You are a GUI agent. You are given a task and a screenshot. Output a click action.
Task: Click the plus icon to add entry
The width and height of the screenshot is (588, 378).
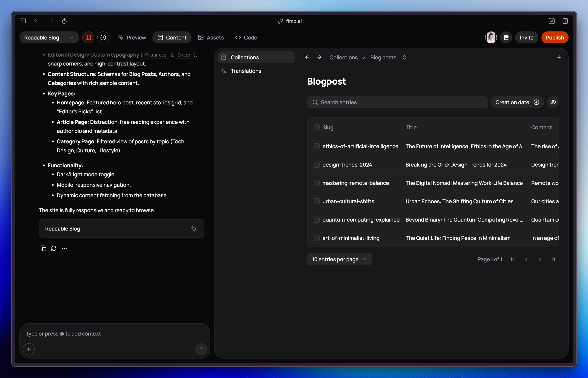click(x=559, y=57)
